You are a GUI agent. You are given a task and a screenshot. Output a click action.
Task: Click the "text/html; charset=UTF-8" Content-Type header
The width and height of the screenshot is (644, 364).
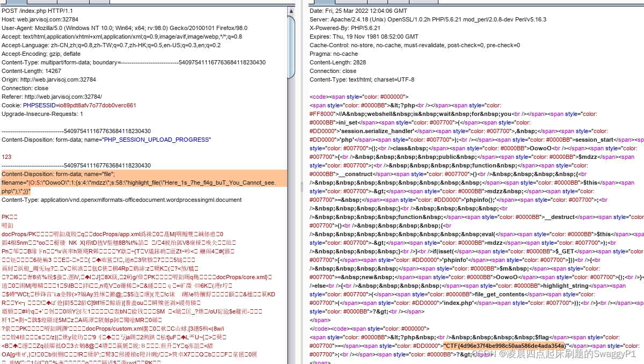362,79
